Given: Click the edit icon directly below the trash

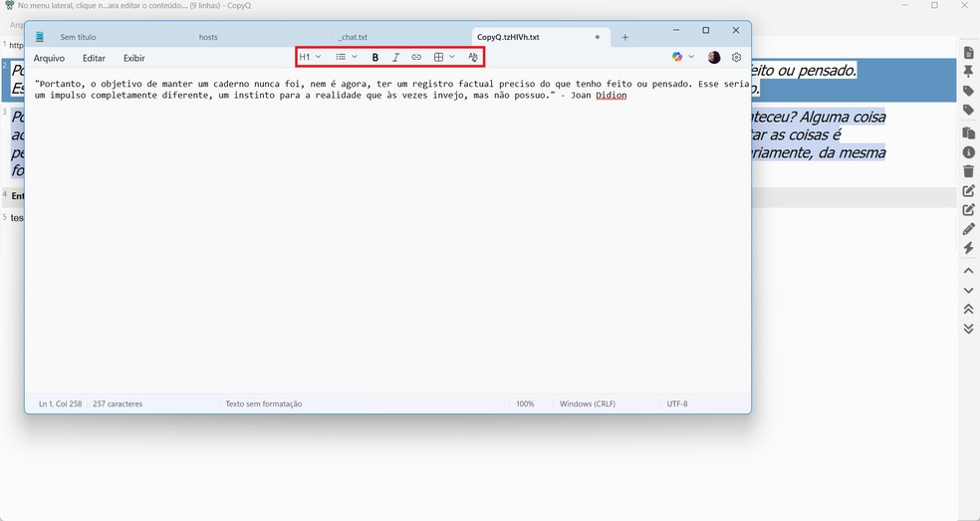Looking at the screenshot, I should pos(968,190).
